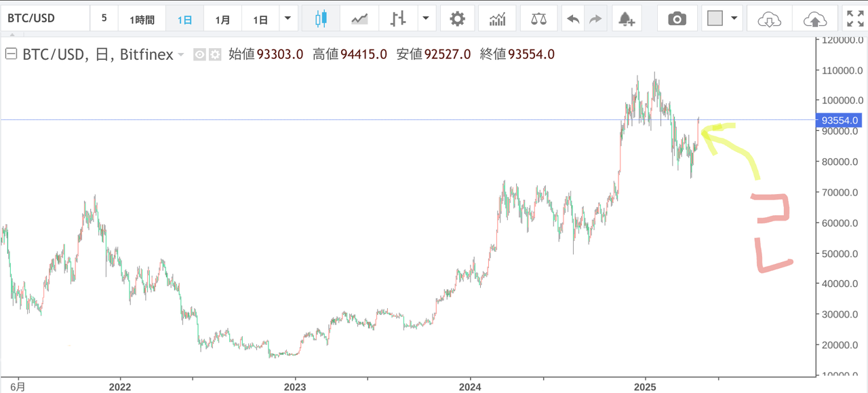The image size is (868, 393).
Task: Open chart settings with the gear icon
Action: (458, 19)
